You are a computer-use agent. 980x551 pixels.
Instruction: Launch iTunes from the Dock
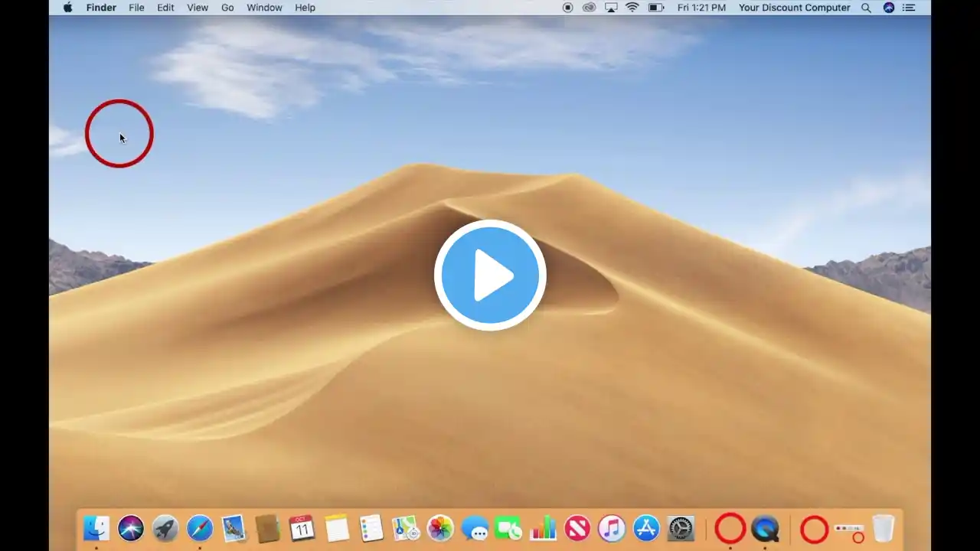pyautogui.click(x=612, y=528)
